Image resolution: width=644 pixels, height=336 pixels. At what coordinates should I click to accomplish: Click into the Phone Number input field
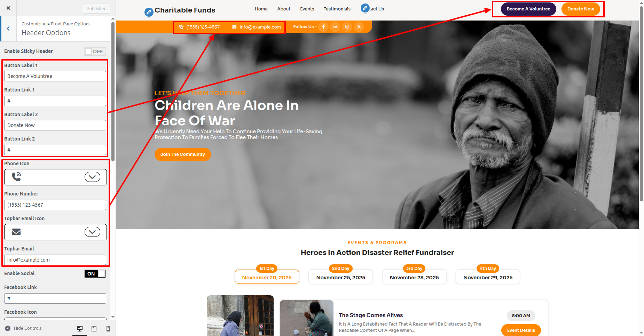(x=55, y=205)
